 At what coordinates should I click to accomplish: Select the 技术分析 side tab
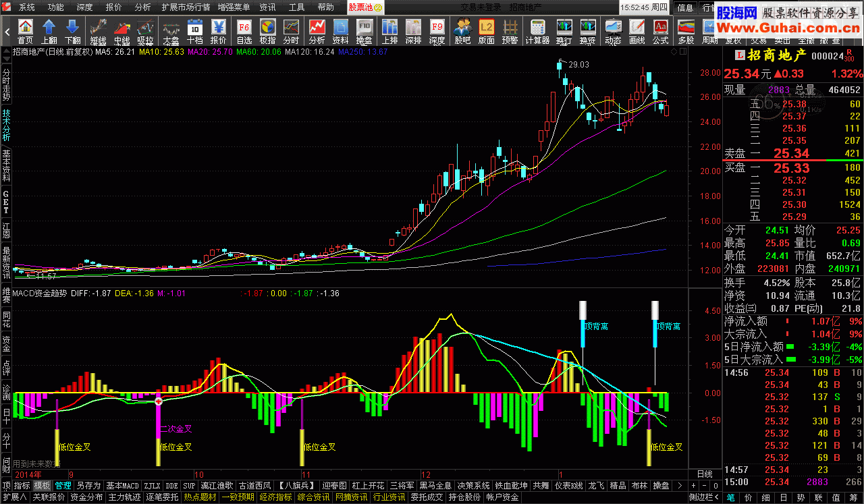[x=6, y=125]
